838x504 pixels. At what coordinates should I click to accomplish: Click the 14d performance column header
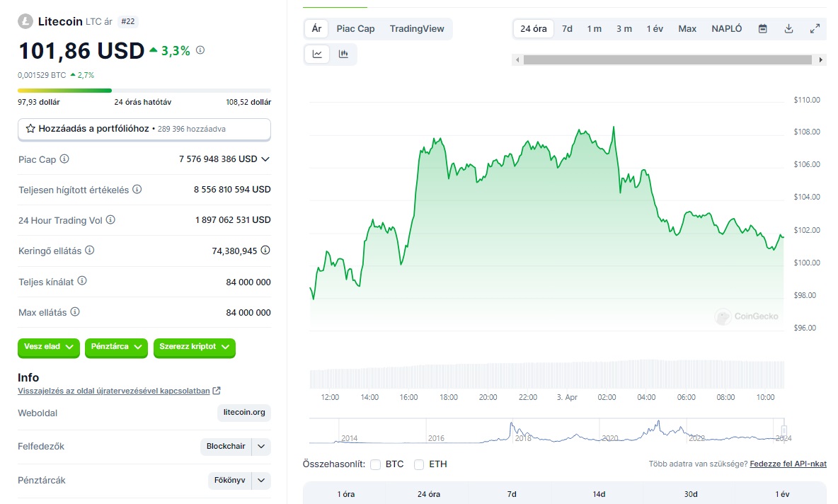click(599, 494)
